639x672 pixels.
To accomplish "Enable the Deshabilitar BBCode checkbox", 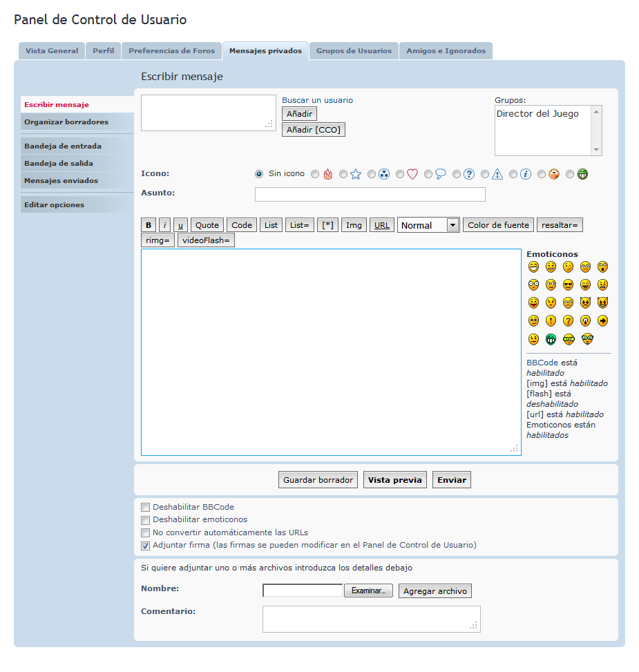I will coord(145,507).
